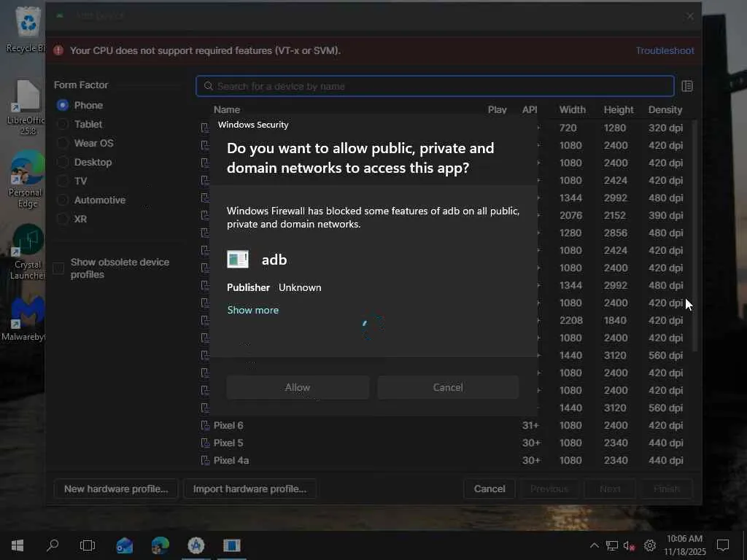Click the network tray icon
This screenshot has width=747, height=560.
coord(612,545)
